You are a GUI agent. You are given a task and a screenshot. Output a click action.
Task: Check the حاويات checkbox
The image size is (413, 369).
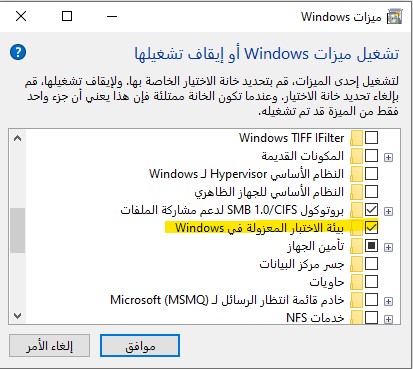coord(371,281)
